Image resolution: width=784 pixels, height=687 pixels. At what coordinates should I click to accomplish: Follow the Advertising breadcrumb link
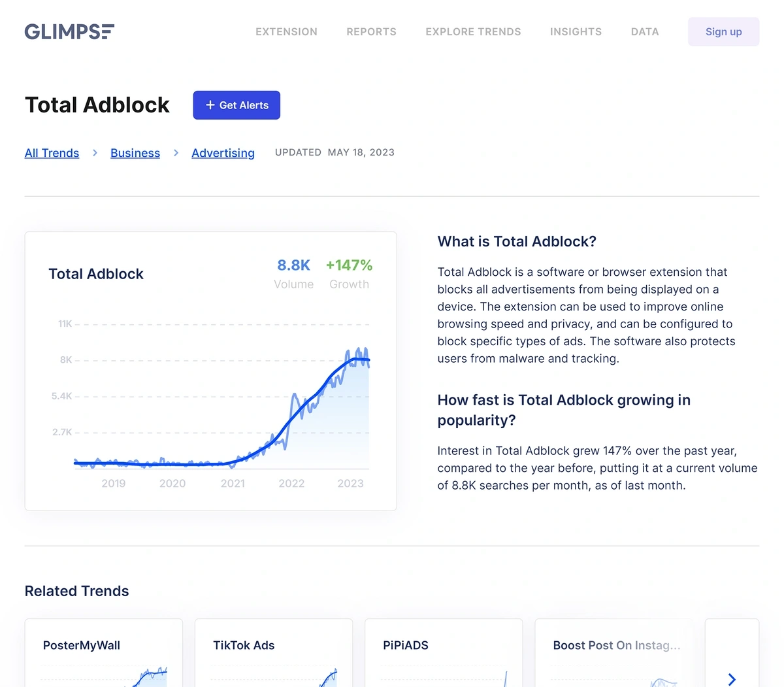pos(223,153)
